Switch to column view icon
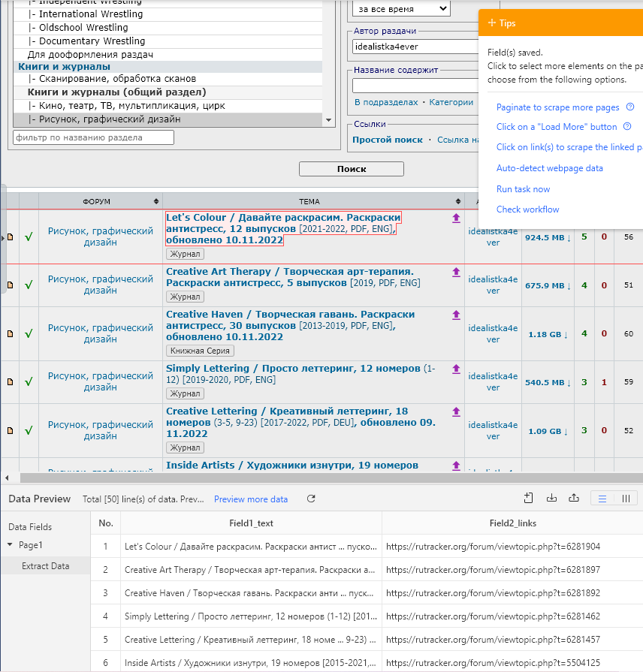The image size is (643, 672). point(626,499)
